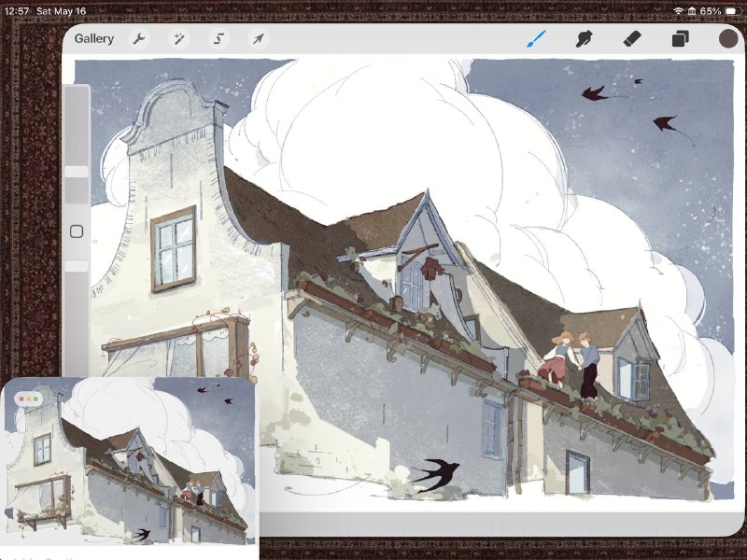Open the Actions wrench menu

point(138,38)
